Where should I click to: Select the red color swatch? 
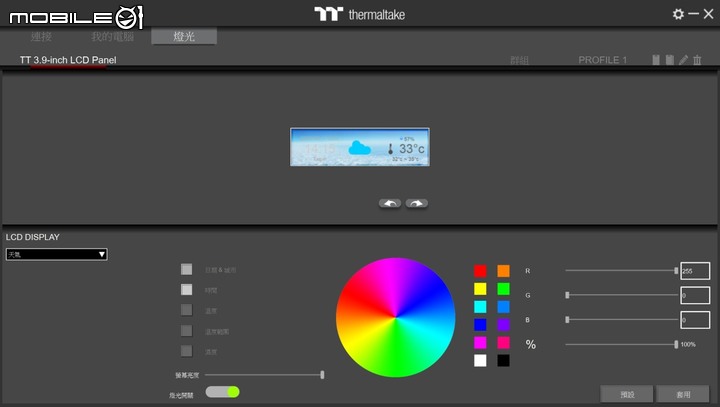[x=480, y=271]
